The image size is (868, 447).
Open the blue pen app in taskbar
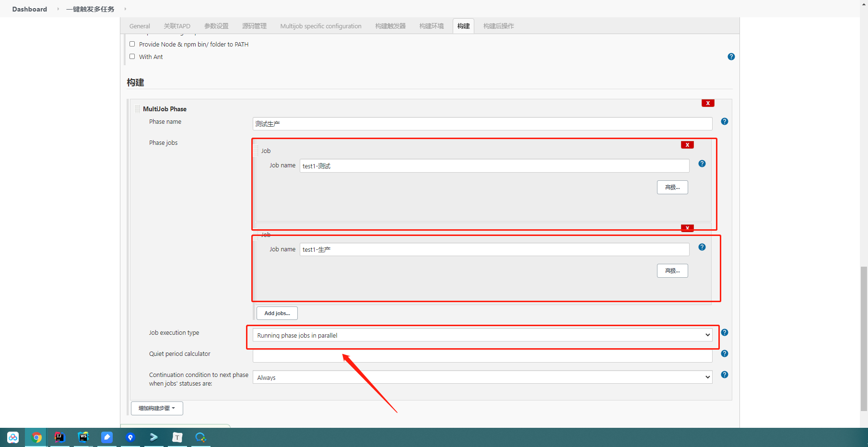(x=107, y=437)
